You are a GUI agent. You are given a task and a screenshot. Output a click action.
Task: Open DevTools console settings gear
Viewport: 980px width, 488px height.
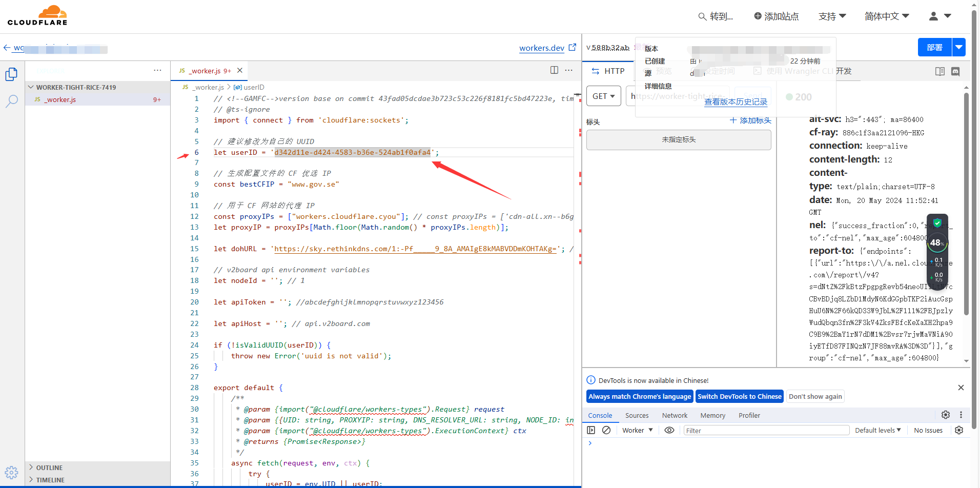(x=959, y=430)
